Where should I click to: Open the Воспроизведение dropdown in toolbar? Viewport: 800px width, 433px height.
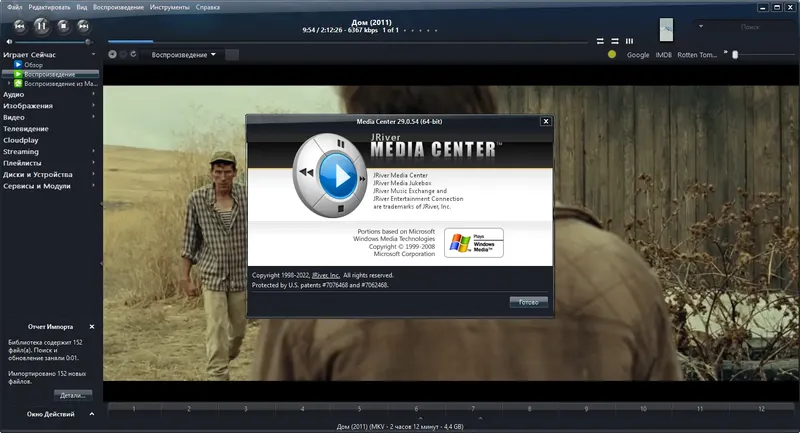pyautogui.click(x=183, y=55)
